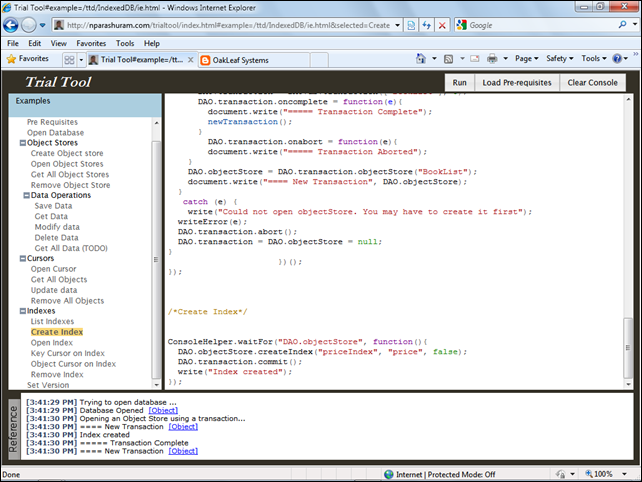Open the zoom level dropdown arrow
Image resolution: width=642 pixels, height=482 pixels.
tap(625, 474)
